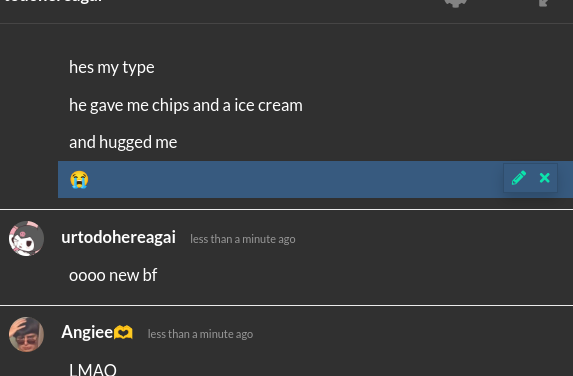573x376 pixels.
Task: Click the partially visible icon at the header's far right
Action: click(x=544, y=3)
